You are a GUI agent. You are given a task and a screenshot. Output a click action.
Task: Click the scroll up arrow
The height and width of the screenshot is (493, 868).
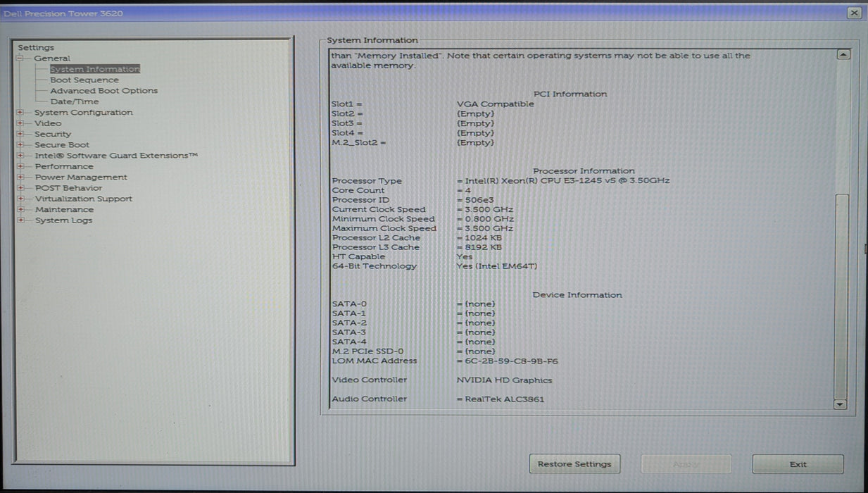coord(842,55)
